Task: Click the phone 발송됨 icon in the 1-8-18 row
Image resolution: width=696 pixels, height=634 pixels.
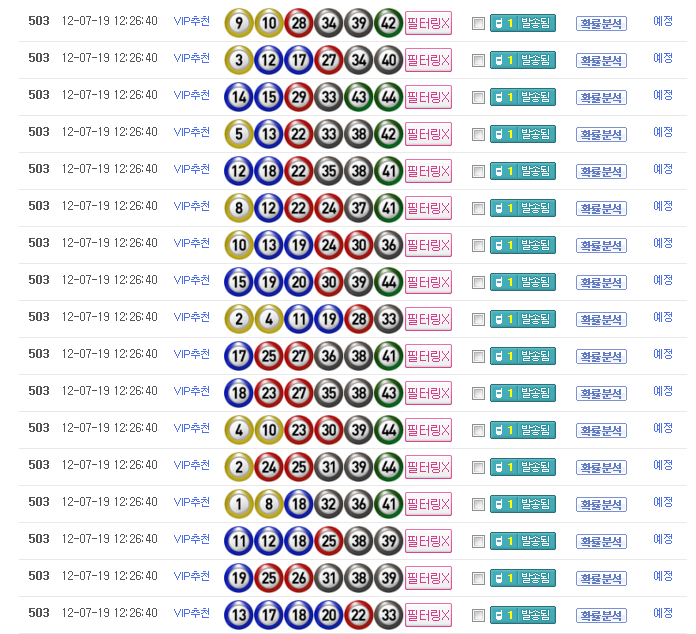Action: pos(522,504)
